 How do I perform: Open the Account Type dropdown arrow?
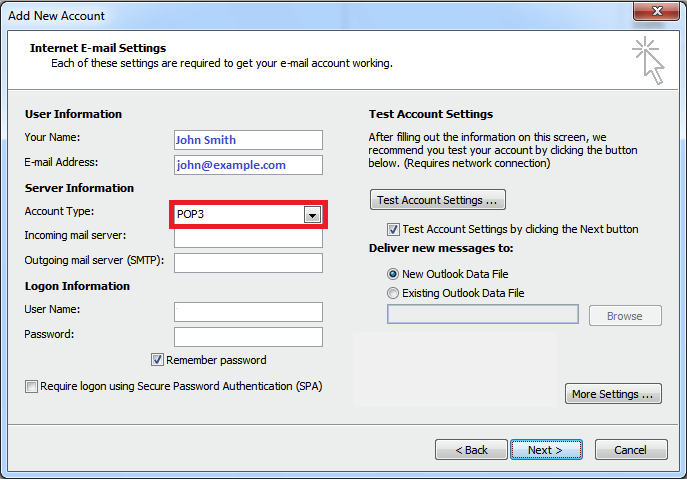312,215
